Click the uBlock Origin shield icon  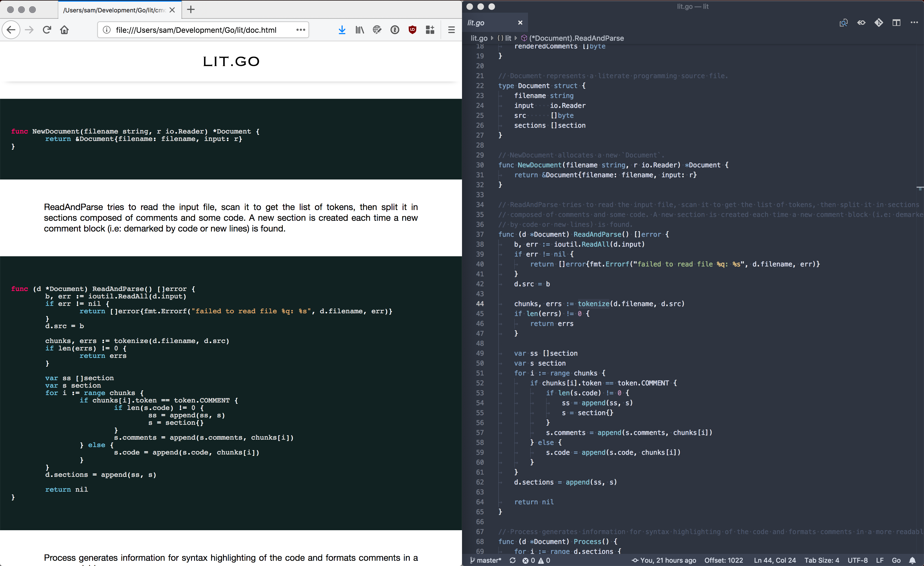(x=412, y=30)
